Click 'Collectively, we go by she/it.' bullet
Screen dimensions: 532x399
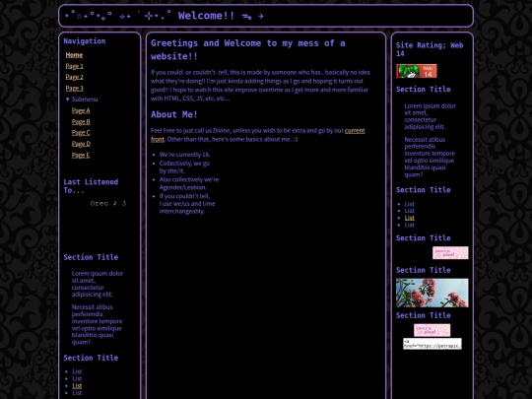[184, 166]
